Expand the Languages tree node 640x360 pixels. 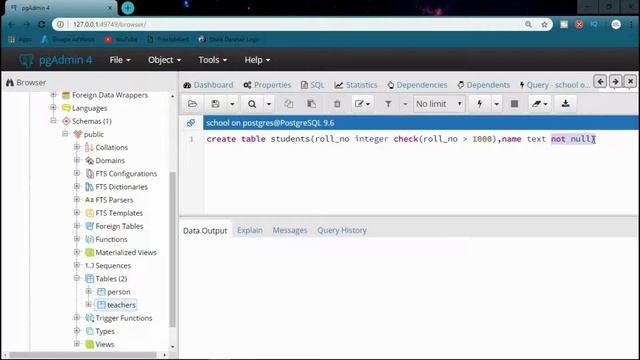53,108
